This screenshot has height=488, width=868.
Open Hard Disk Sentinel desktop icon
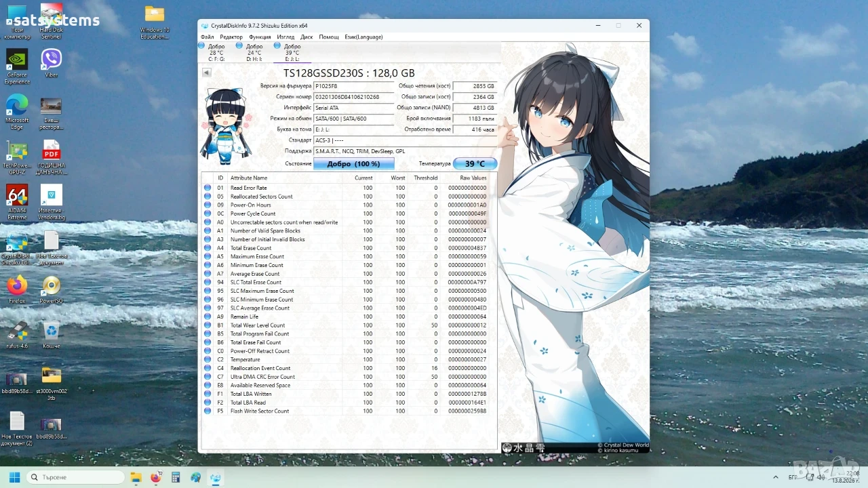coord(51,22)
